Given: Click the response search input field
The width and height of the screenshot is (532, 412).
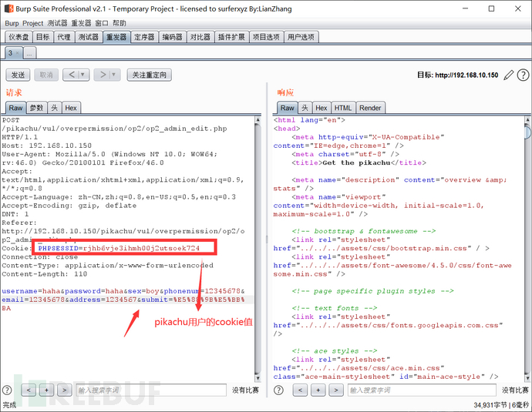Looking at the screenshot, I should (x=422, y=390).
